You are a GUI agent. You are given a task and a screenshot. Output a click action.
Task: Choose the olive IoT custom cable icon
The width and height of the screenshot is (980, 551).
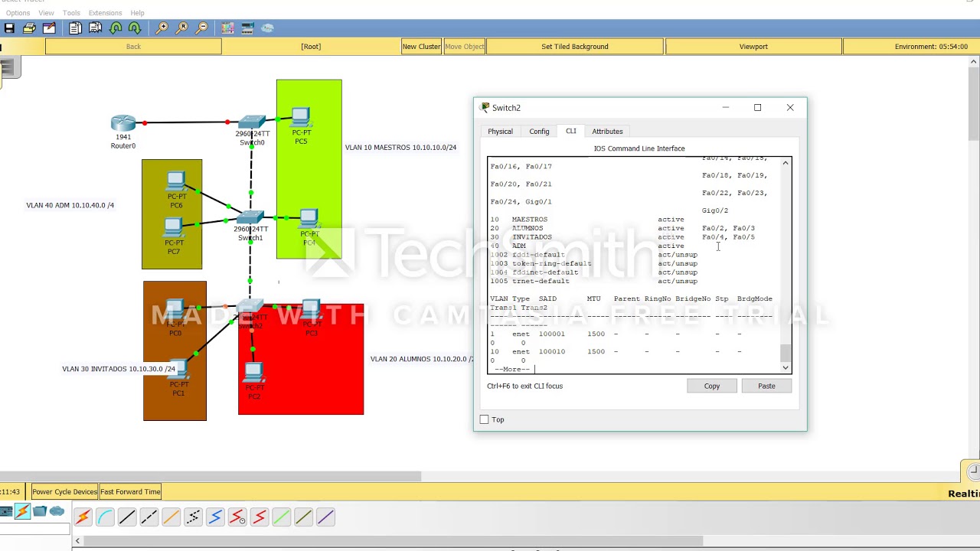pyautogui.click(x=304, y=517)
